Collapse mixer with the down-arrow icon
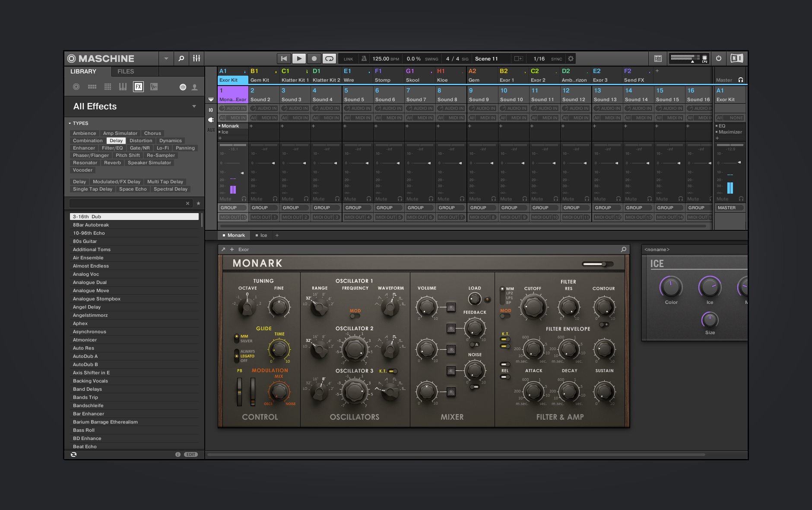The width and height of the screenshot is (812, 510). [211, 100]
